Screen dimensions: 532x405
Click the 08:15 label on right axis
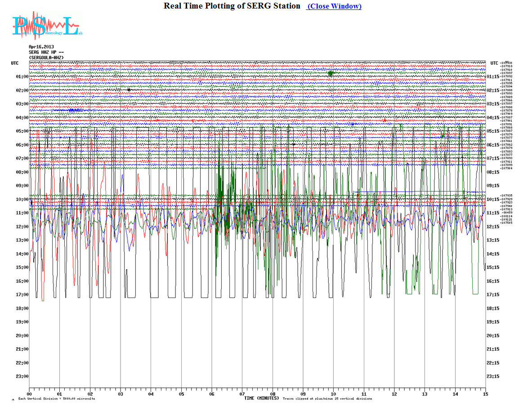pyautogui.click(x=493, y=172)
